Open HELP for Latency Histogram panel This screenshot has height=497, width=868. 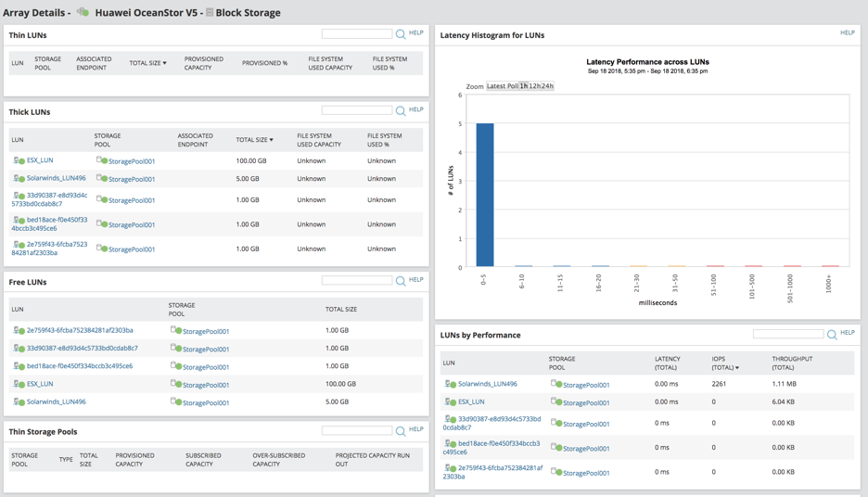pos(847,32)
